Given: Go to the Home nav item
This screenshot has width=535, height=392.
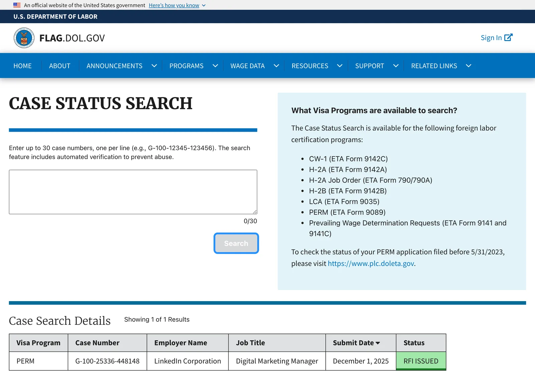Looking at the screenshot, I should click(x=22, y=66).
